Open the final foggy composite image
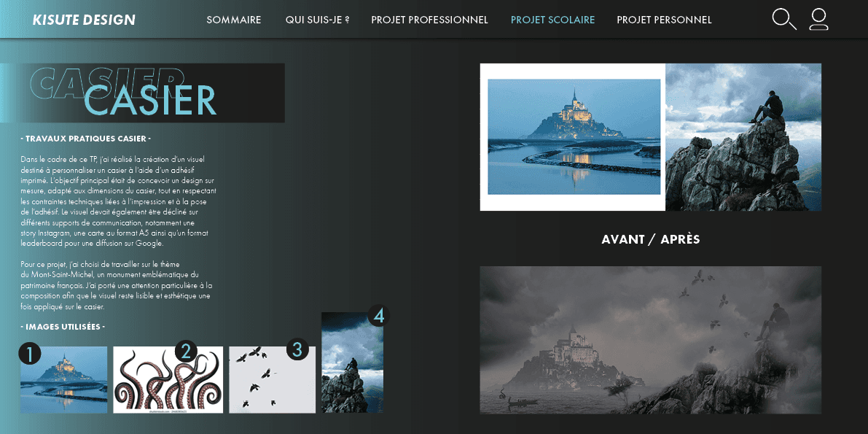The image size is (868, 434). (650, 340)
